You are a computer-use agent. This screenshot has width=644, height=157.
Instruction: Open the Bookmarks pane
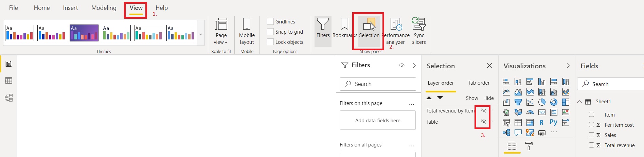344,31
